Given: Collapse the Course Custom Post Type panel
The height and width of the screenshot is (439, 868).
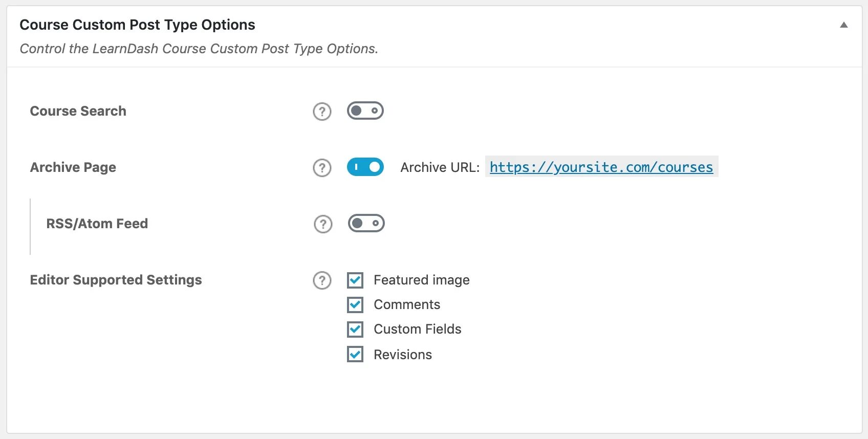Looking at the screenshot, I should click(x=844, y=25).
